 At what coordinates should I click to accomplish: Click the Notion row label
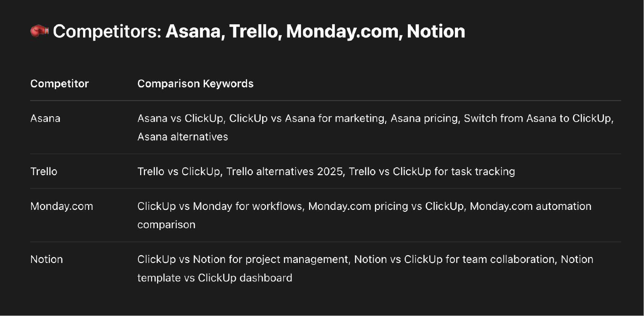tap(47, 259)
